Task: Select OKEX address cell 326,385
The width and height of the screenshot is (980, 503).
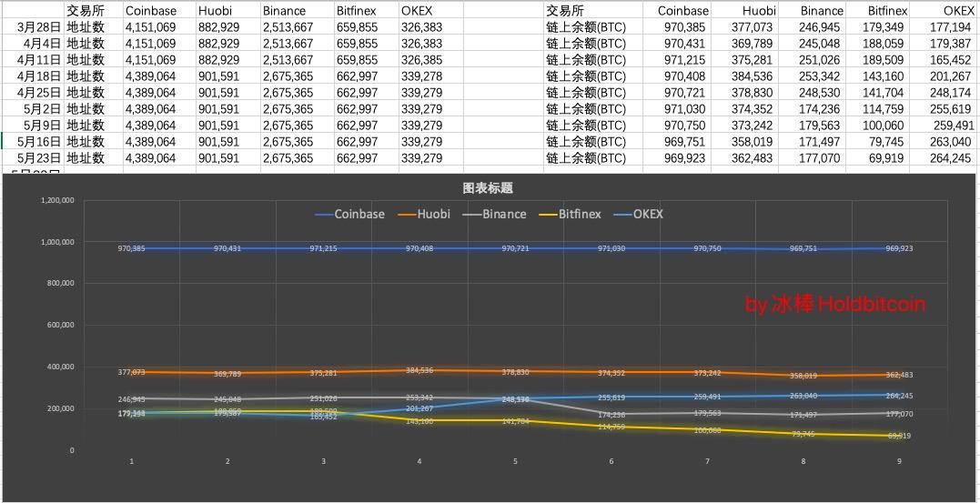Action: pyautogui.click(x=430, y=60)
